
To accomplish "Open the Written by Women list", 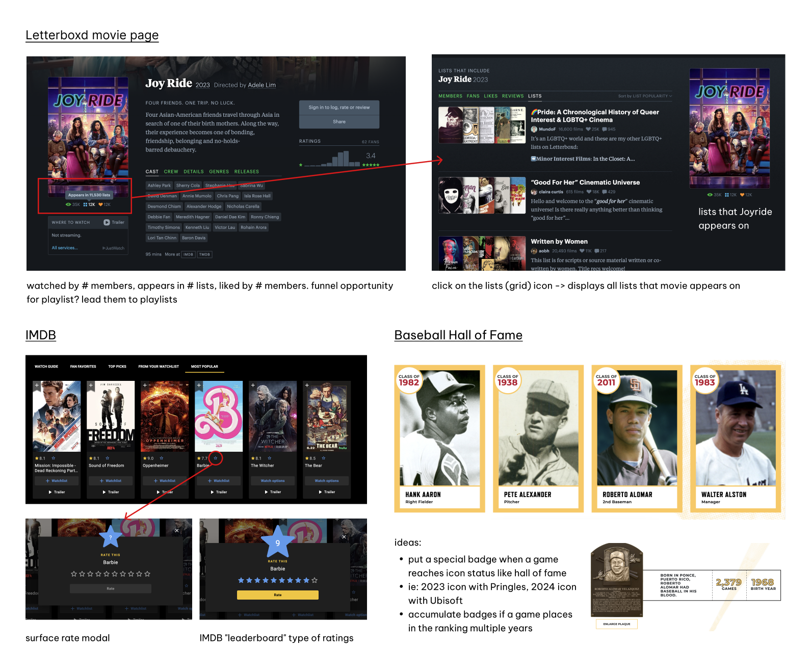I will tap(559, 242).
